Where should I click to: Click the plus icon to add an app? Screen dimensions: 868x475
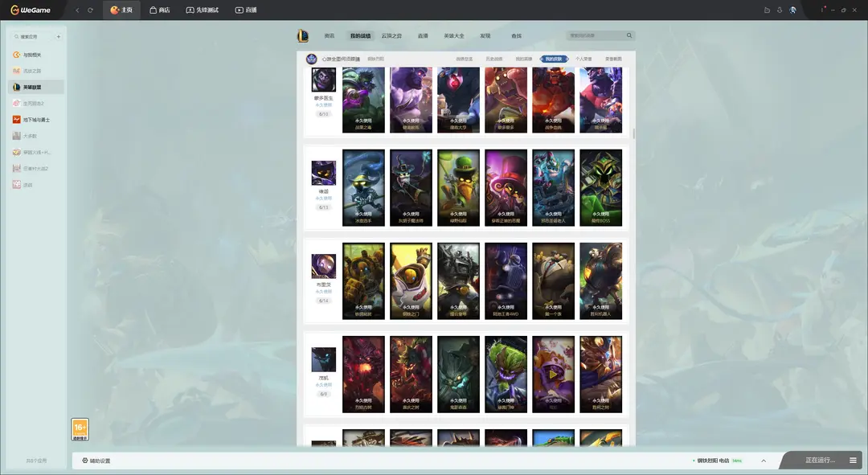pos(58,36)
